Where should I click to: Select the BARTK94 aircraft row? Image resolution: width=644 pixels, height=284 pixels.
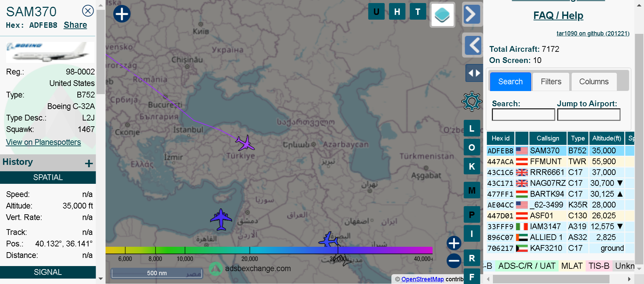(560, 194)
